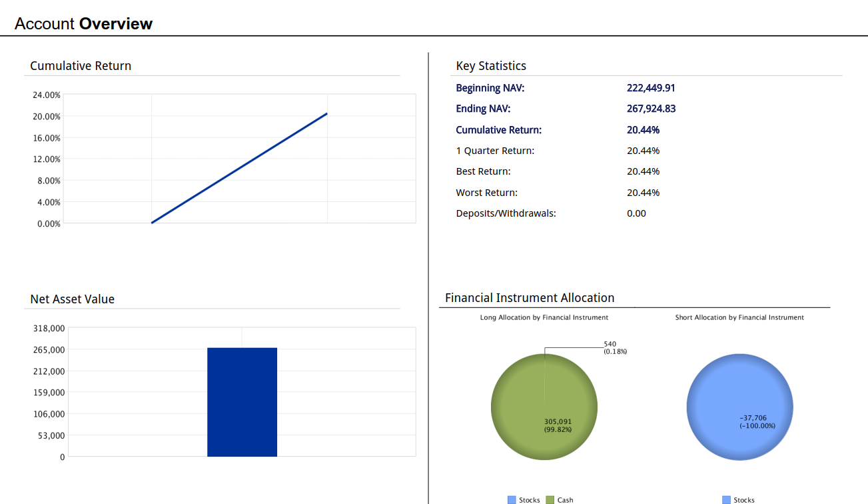Viewport: 868px width, 504px height.
Task: Select the Beginning NAV value 222,449.91
Action: [651, 88]
